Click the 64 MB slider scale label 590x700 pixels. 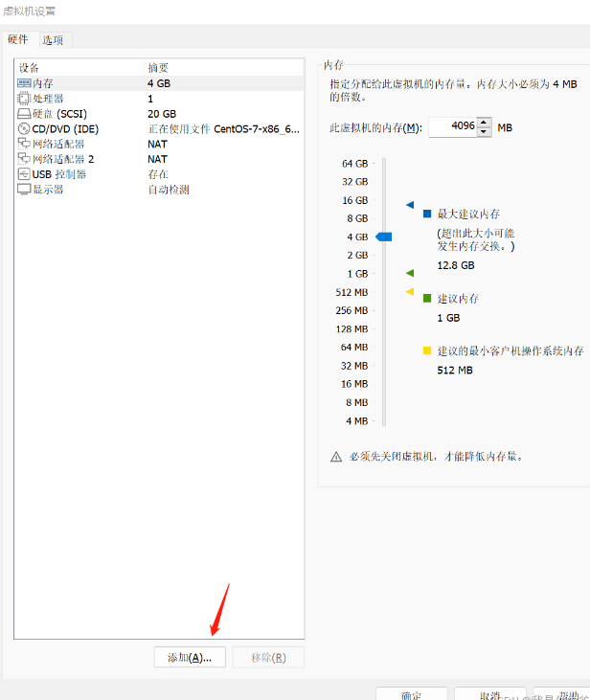click(354, 347)
